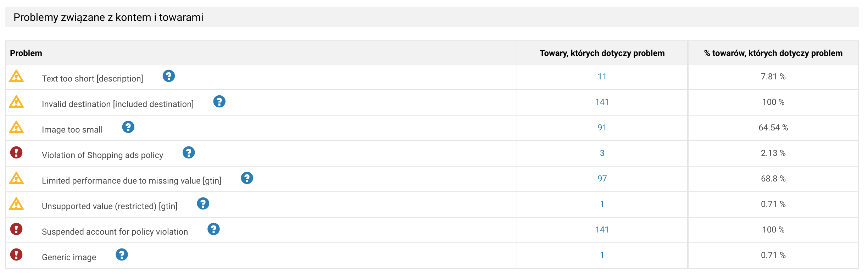The width and height of the screenshot is (868, 280).
Task: Click red error icon for Suspended account
Action: tap(16, 229)
